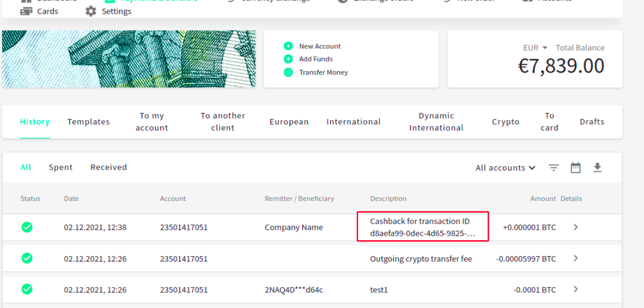Download transaction history
The image size is (644, 308).
pos(597,167)
